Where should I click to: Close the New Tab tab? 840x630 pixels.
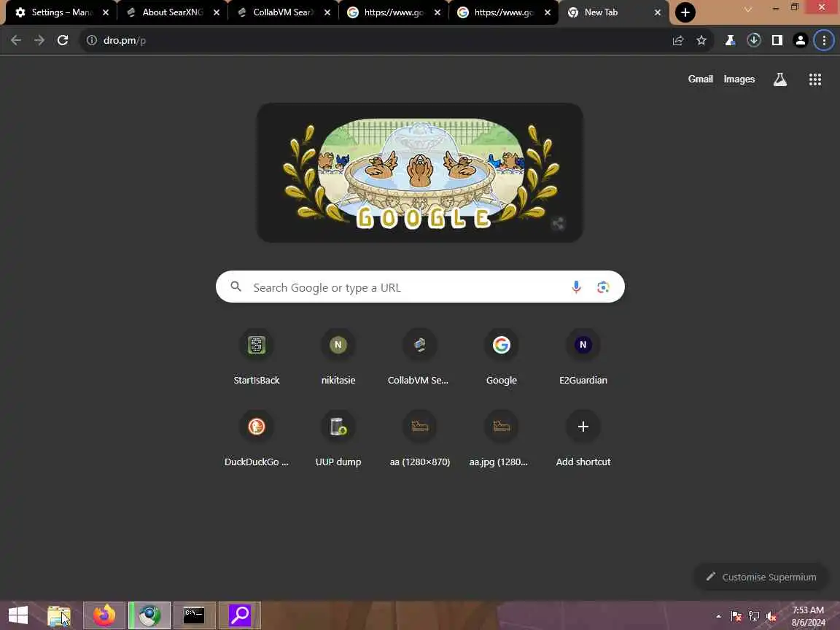(x=657, y=12)
